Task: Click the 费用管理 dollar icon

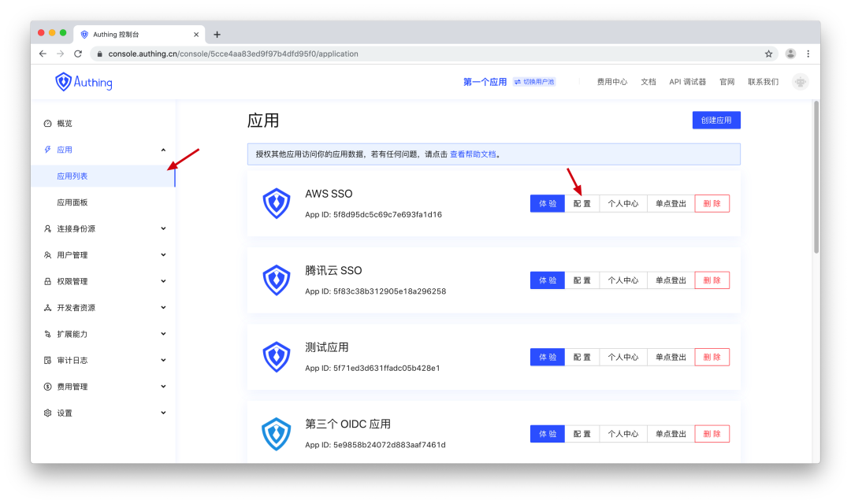Action: coord(48,387)
